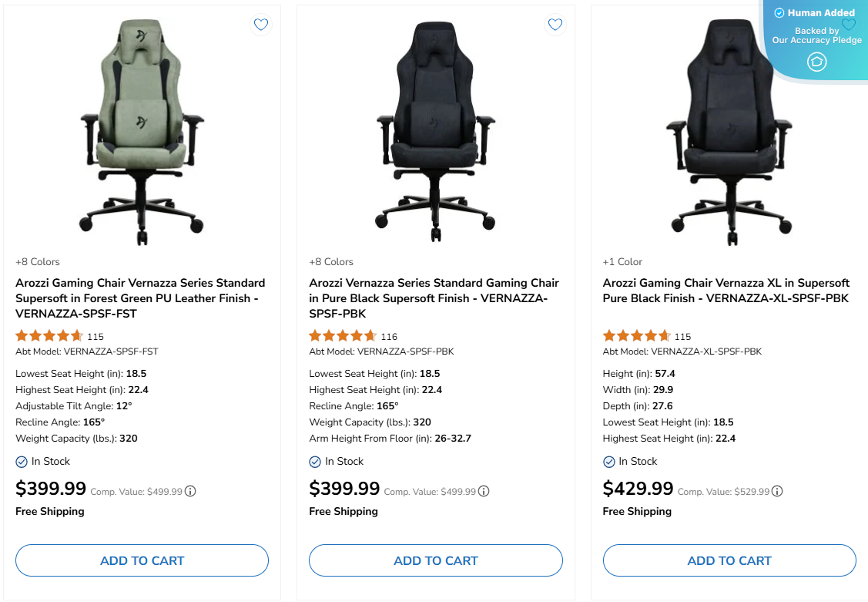The height and width of the screenshot is (602, 868).
Task: Toggle the wishlist heart on the Pure Black chair
Action: tap(555, 24)
